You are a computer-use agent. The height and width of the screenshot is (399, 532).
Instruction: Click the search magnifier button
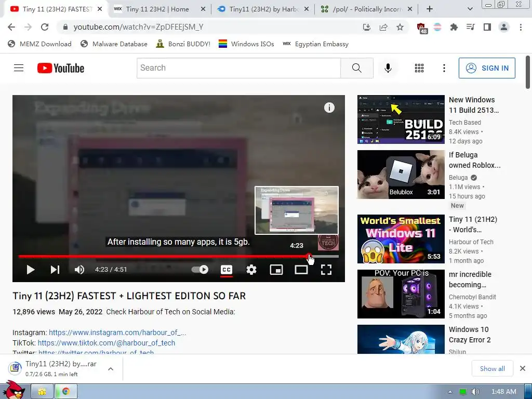pyautogui.click(x=356, y=68)
